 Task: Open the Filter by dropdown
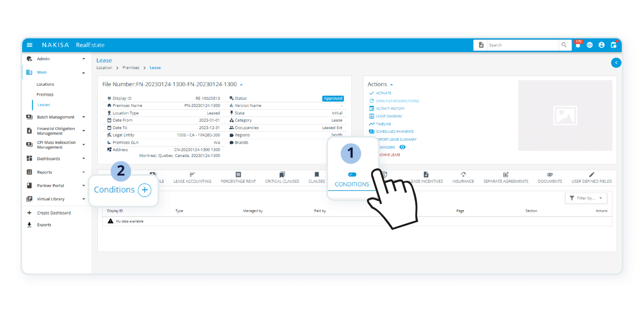[x=586, y=198]
